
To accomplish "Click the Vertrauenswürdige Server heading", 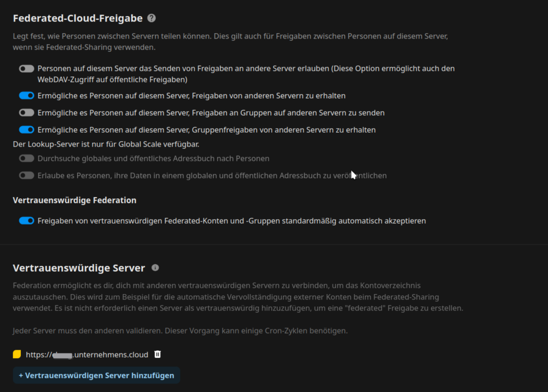I will click(79, 268).
